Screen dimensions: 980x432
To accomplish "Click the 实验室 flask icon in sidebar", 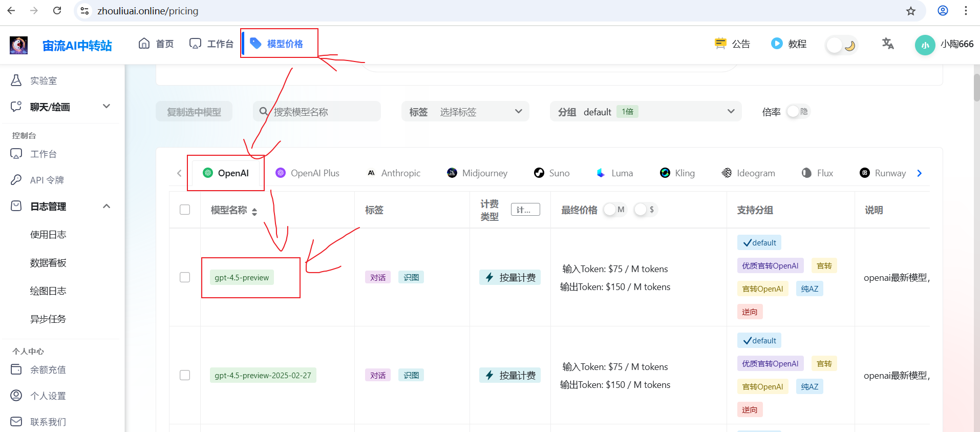I will (16, 80).
